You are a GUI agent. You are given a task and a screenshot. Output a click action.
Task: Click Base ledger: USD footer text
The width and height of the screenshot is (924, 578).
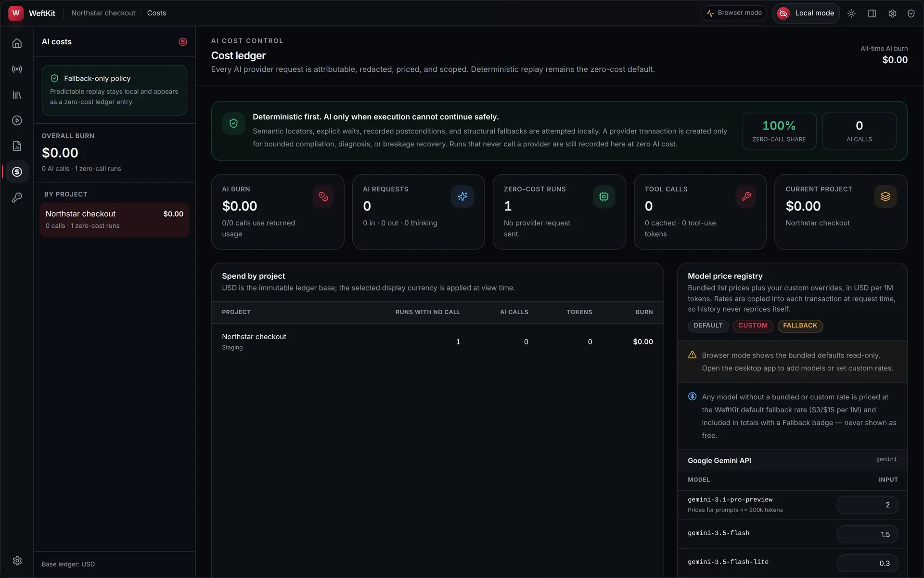click(68, 564)
